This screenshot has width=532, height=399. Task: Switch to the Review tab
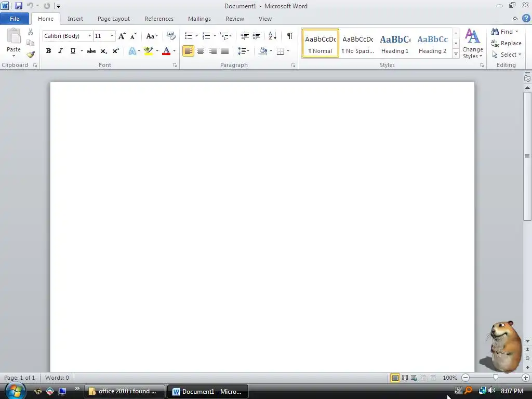[x=235, y=19]
